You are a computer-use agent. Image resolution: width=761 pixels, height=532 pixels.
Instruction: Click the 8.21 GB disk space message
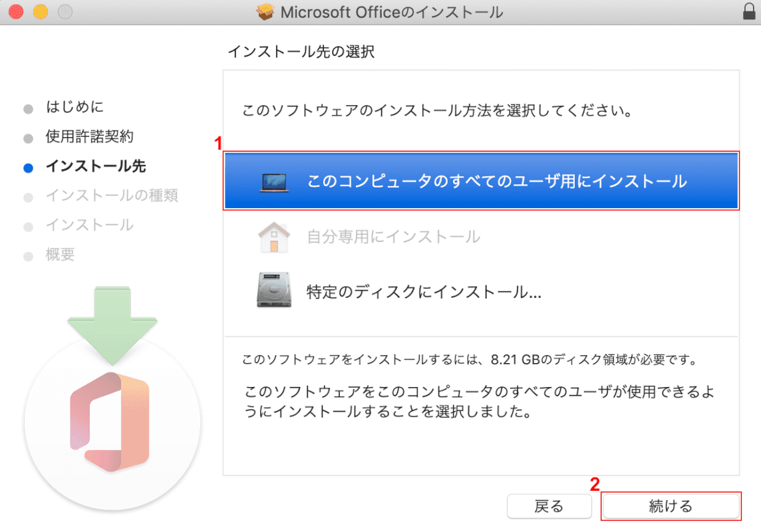tap(470, 359)
